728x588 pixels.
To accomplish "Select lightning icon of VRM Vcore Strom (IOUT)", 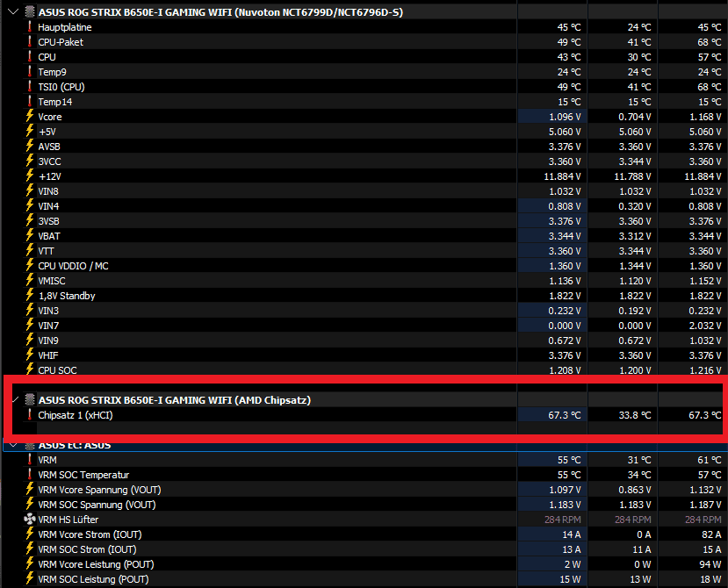I will click(30, 534).
